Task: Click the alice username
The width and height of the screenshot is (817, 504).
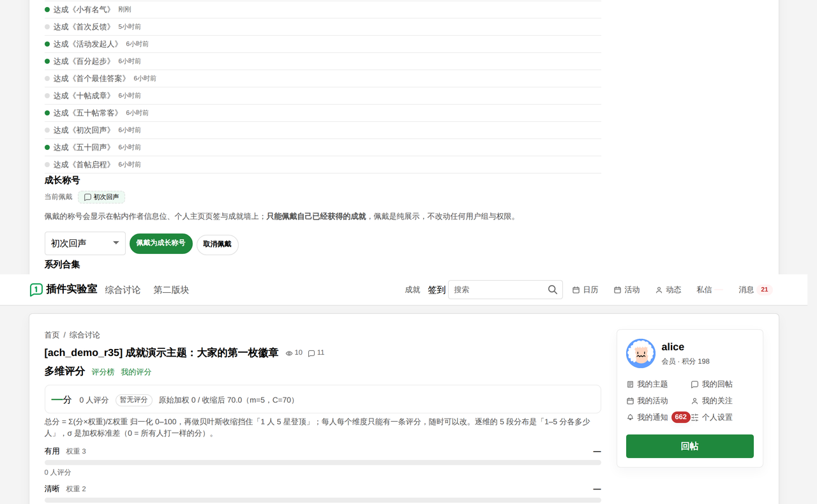Action: pyautogui.click(x=673, y=347)
